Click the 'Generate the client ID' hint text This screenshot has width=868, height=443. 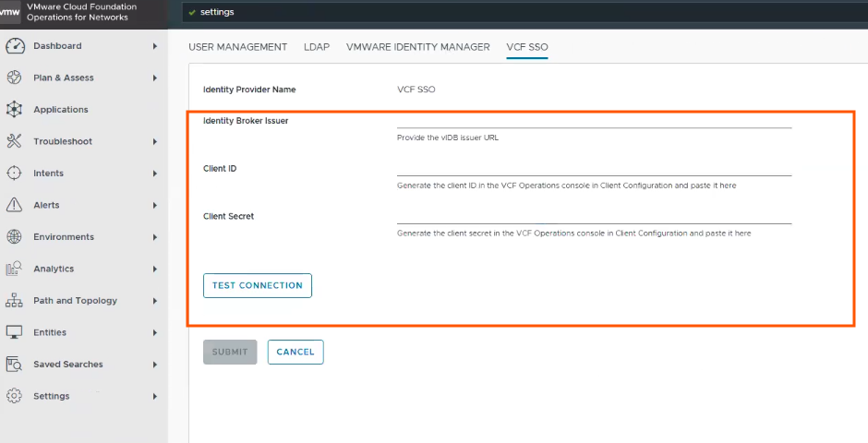(566, 186)
